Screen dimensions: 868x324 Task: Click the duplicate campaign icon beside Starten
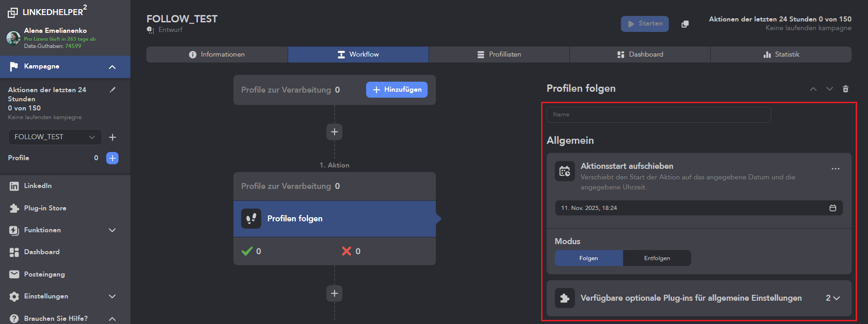pos(685,24)
